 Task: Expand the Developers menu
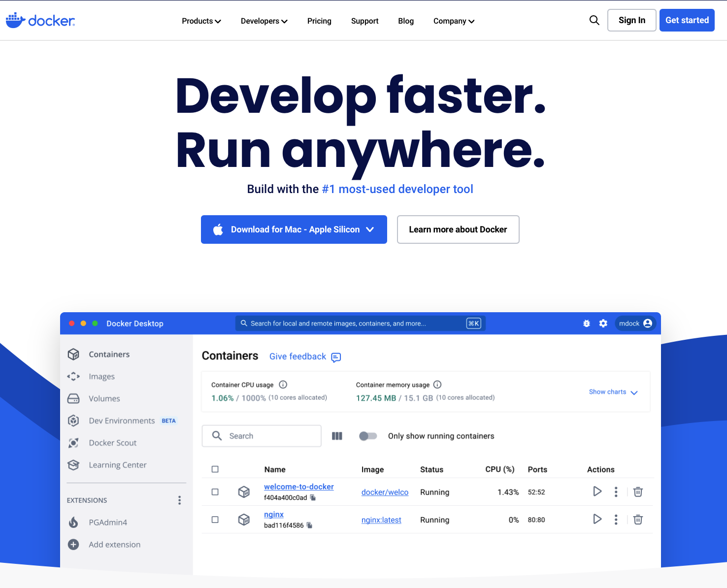(264, 21)
